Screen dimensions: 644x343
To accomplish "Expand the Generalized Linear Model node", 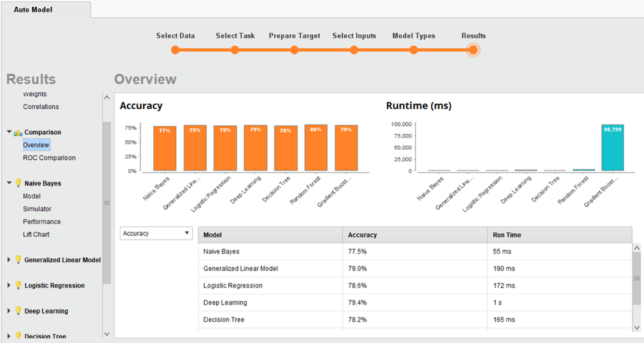I will (x=9, y=260).
